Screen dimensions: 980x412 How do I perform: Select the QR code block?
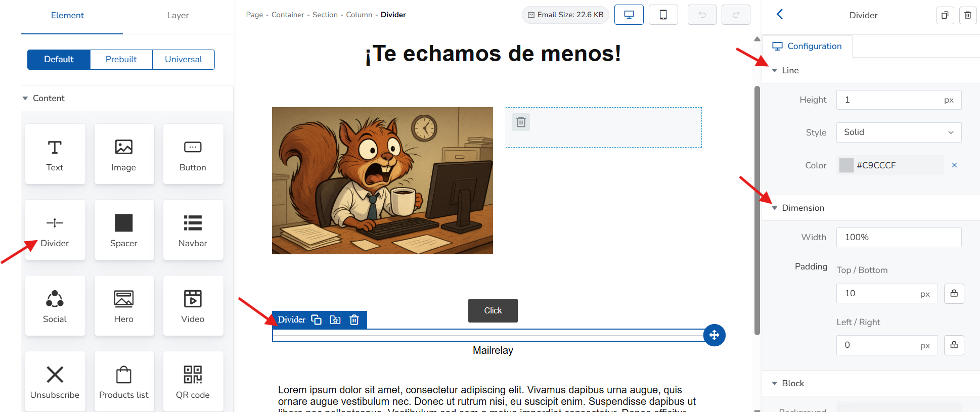point(193,382)
